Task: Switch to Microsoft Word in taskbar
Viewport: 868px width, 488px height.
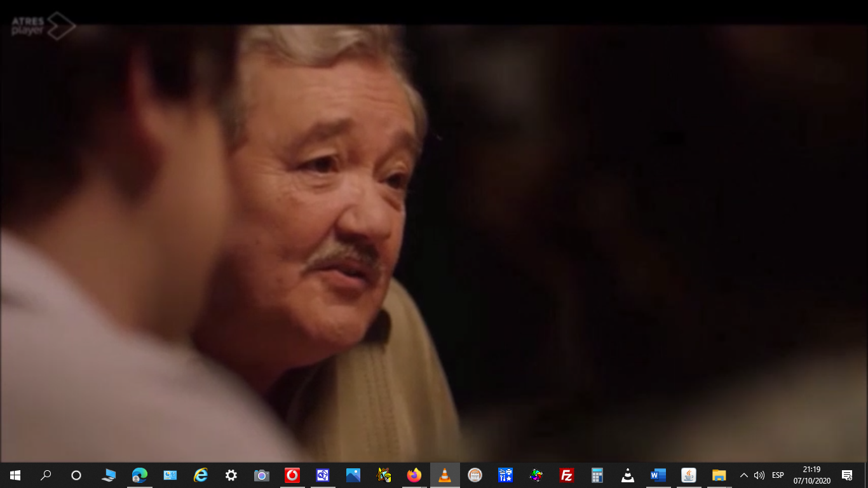Action: [658, 475]
